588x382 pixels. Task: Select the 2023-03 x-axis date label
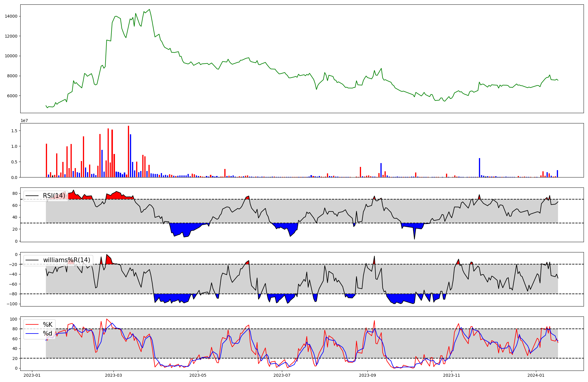113,375
